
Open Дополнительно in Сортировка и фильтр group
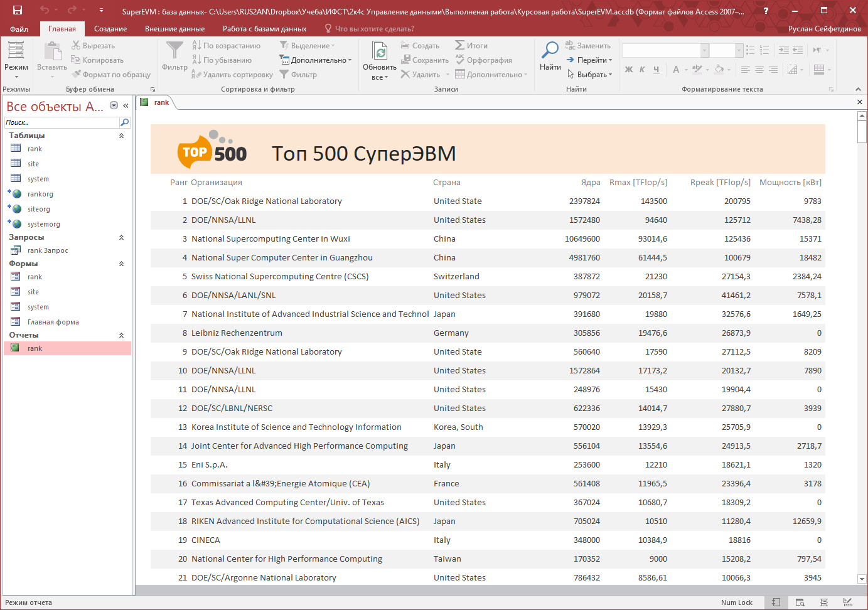(315, 60)
